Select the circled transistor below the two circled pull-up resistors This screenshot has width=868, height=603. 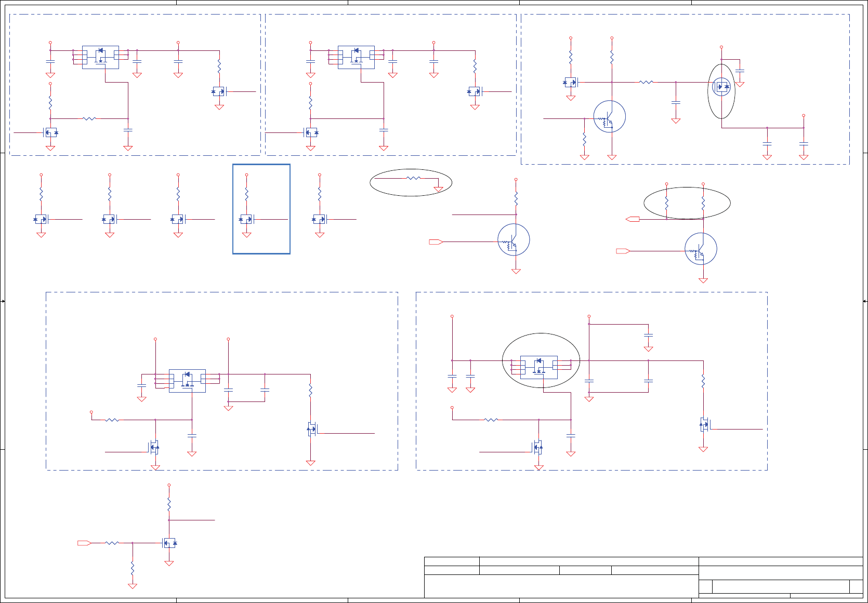pyautogui.click(x=701, y=249)
